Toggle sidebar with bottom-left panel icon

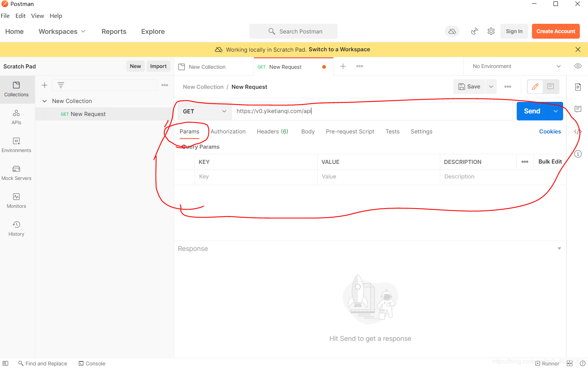[5, 364]
